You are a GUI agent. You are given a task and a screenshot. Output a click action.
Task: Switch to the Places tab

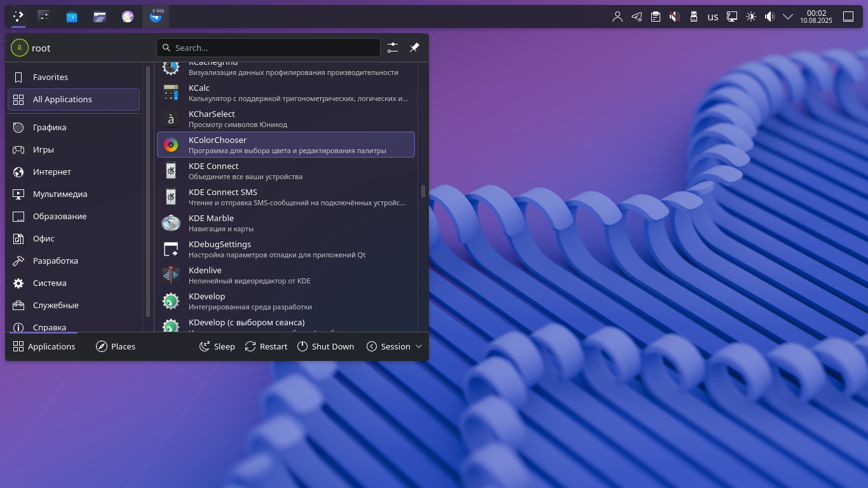click(116, 346)
